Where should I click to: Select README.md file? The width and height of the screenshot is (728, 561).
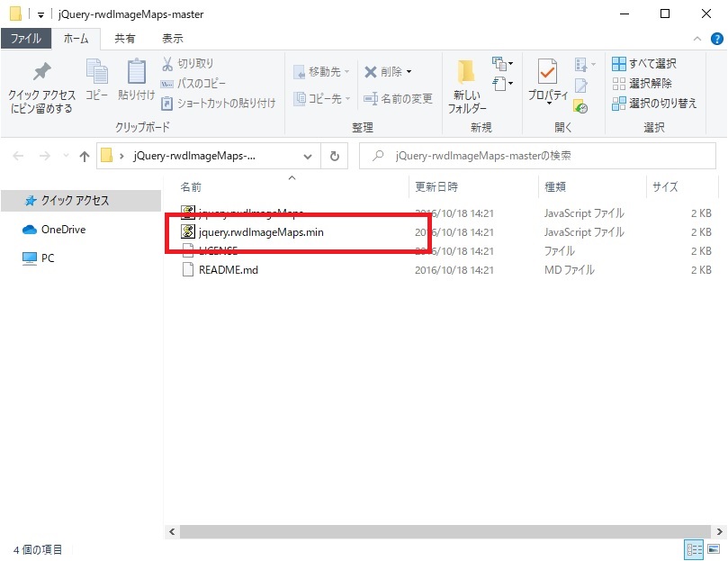point(229,270)
